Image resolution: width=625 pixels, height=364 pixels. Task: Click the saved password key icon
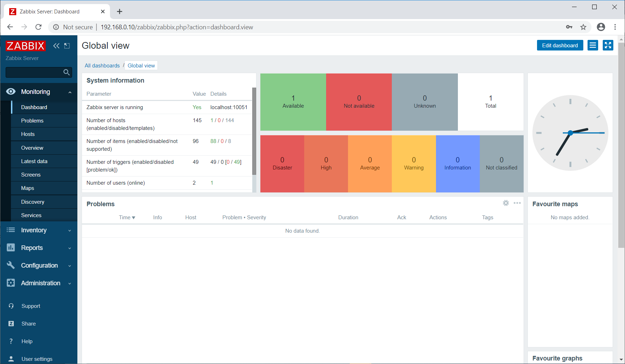(x=569, y=27)
